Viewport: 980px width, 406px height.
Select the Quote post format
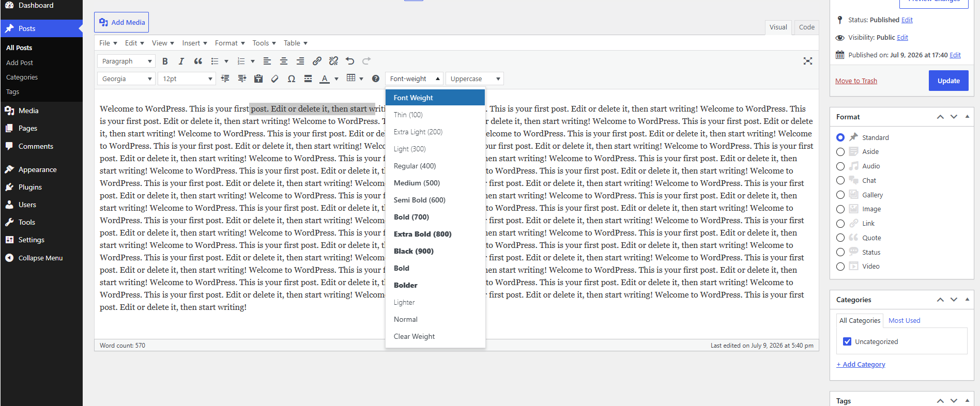point(840,238)
